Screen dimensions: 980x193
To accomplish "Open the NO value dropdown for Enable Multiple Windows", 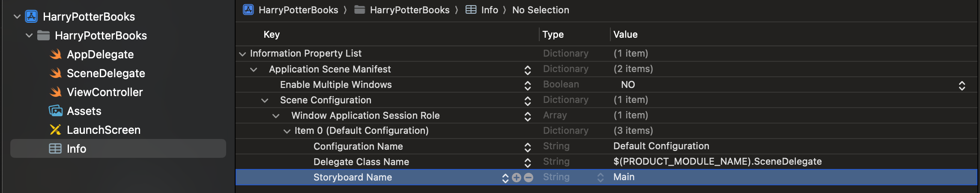I will [x=962, y=85].
